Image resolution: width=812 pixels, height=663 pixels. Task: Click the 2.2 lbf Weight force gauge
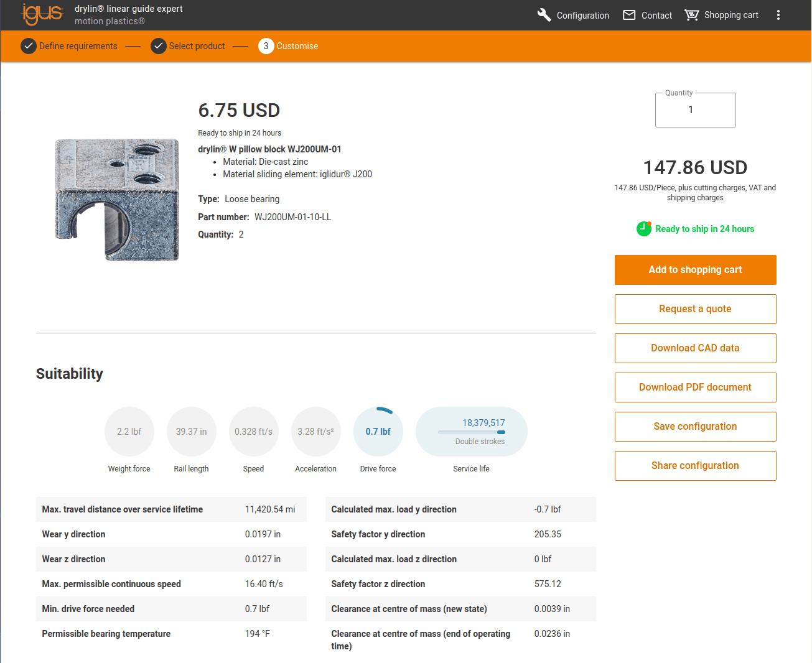click(x=129, y=432)
